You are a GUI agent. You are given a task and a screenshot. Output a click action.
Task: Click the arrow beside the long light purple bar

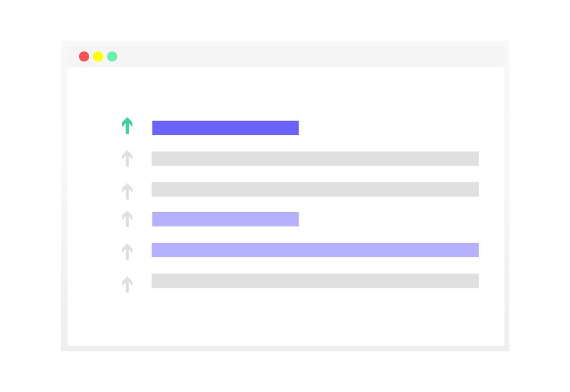tap(127, 252)
